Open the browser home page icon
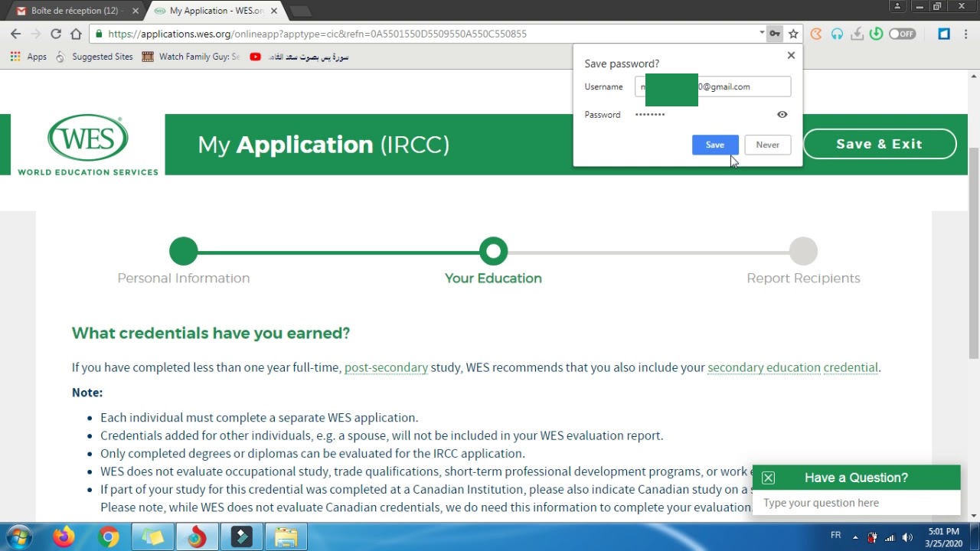This screenshot has height=551, width=980. pyautogui.click(x=76, y=34)
